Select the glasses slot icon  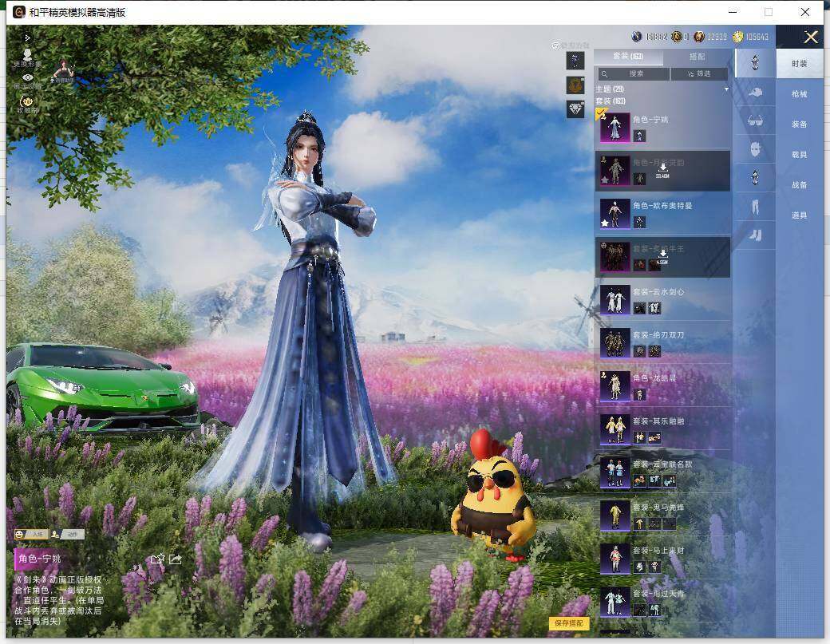pyautogui.click(x=755, y=121)
